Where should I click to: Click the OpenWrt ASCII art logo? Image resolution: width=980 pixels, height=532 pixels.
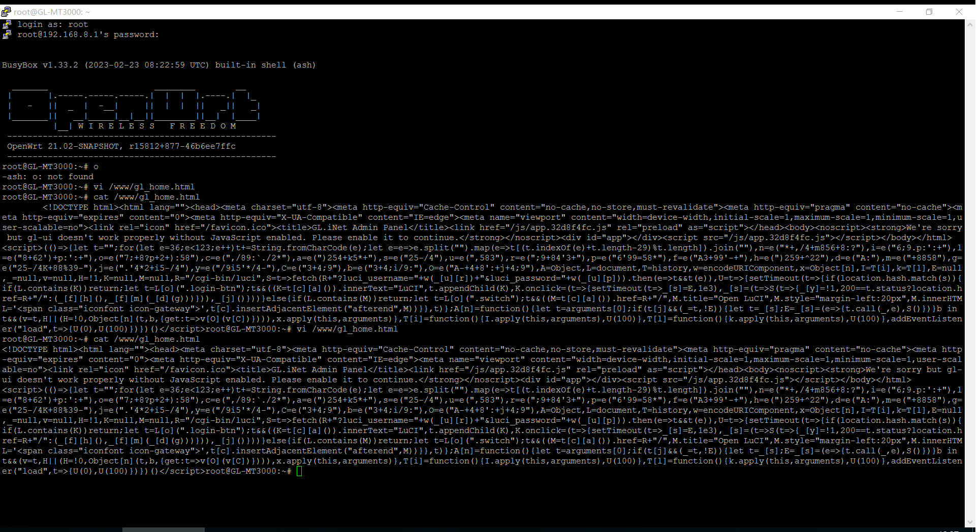point(134,106)
